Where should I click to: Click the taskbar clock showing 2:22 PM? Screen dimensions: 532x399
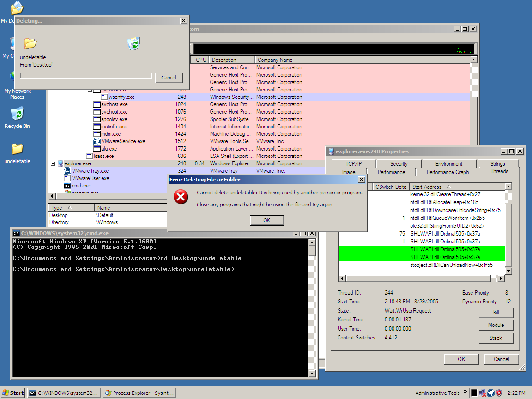pyautogui.click(x=516, y=393)
